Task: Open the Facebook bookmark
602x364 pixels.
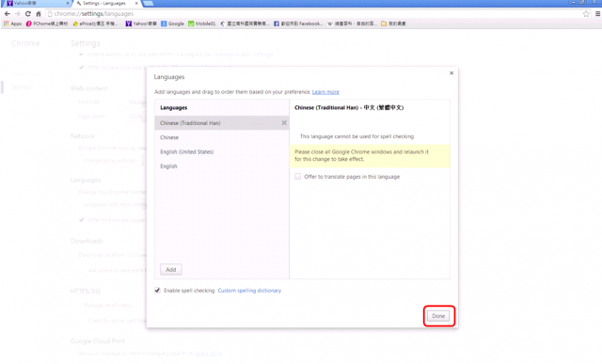Action: coord(298,24)
